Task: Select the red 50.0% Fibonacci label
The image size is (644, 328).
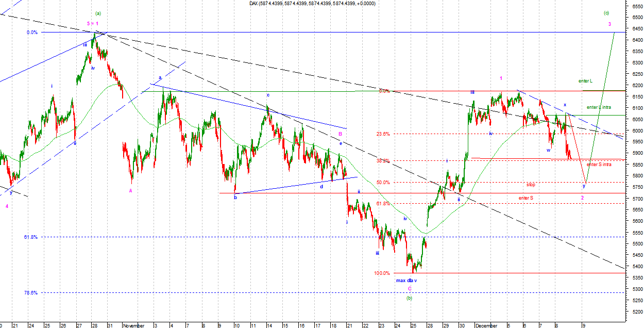Action: pos(383,183)
